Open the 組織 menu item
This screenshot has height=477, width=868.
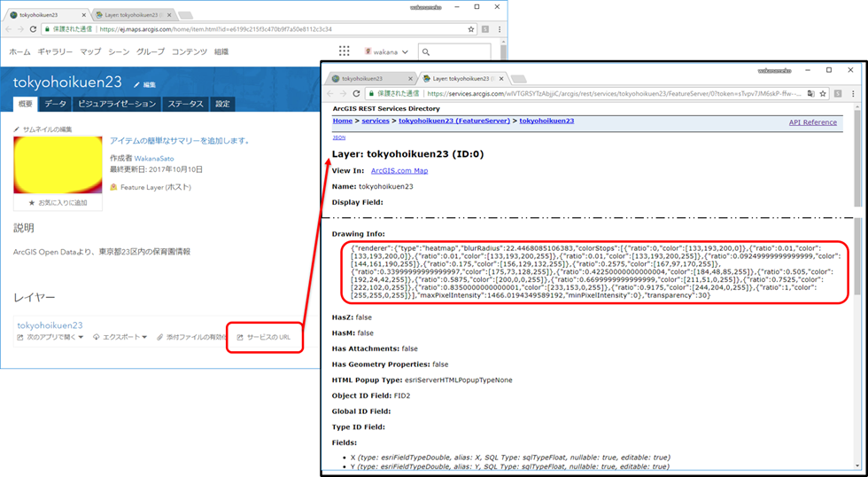pos(221,51)
